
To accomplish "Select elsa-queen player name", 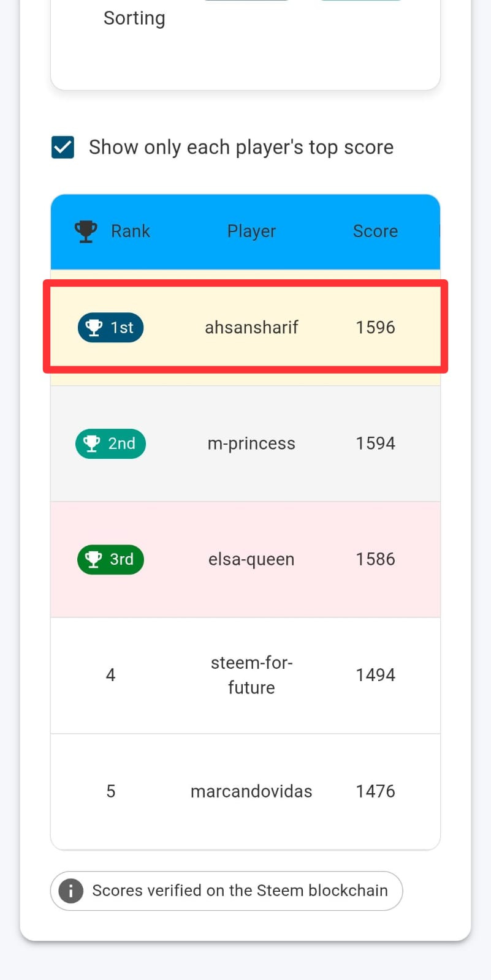I will tap(251, 559).
